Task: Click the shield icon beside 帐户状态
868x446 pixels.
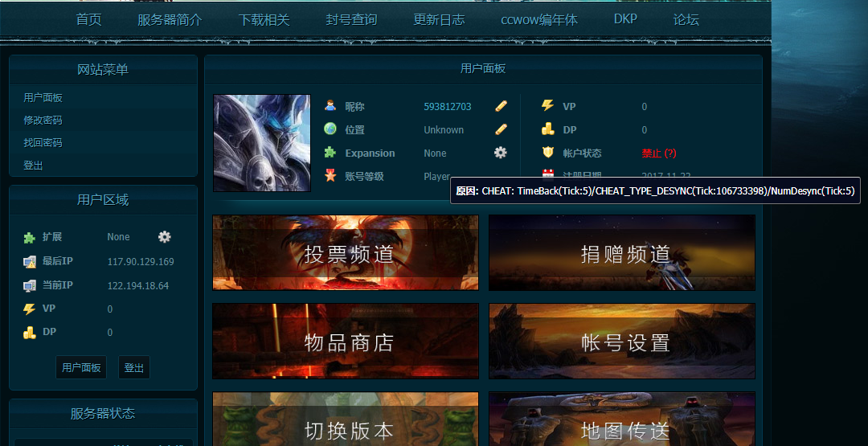Action: (547, 152)
